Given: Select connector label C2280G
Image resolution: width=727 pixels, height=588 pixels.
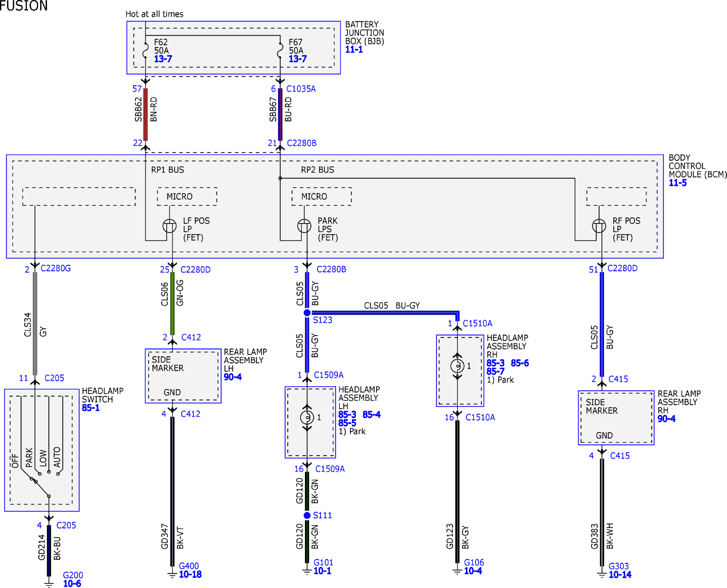Looking at the screenshot, I should (56, 268).
